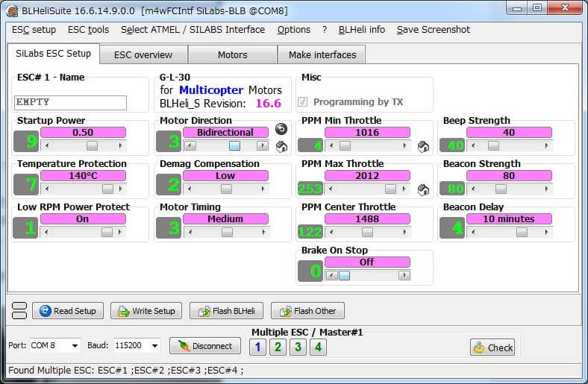Image resolution: width=588 pixels, height=384 pixels.
Task: Click the Beacon Delay slider thumb
Action: click(522, 233)
